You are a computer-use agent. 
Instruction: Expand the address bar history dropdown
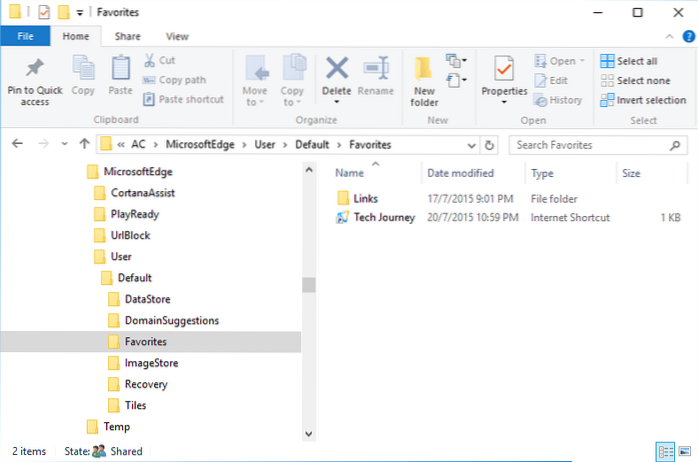tap(472, 145)
